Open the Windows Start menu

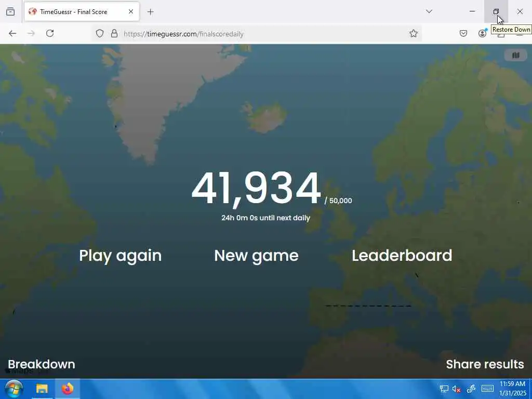(14, 389)
